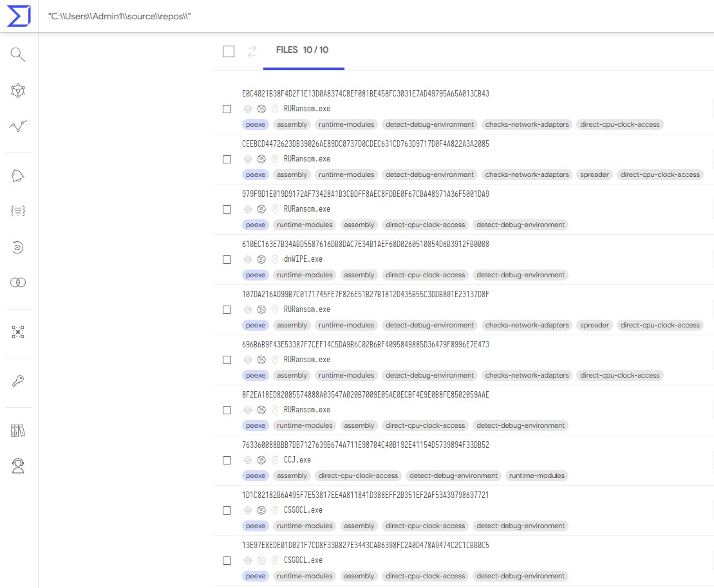Click direct-cpu-clock-access tag on 979F9D1E row
Screen dimensions: 714x588
pos(426,225)
